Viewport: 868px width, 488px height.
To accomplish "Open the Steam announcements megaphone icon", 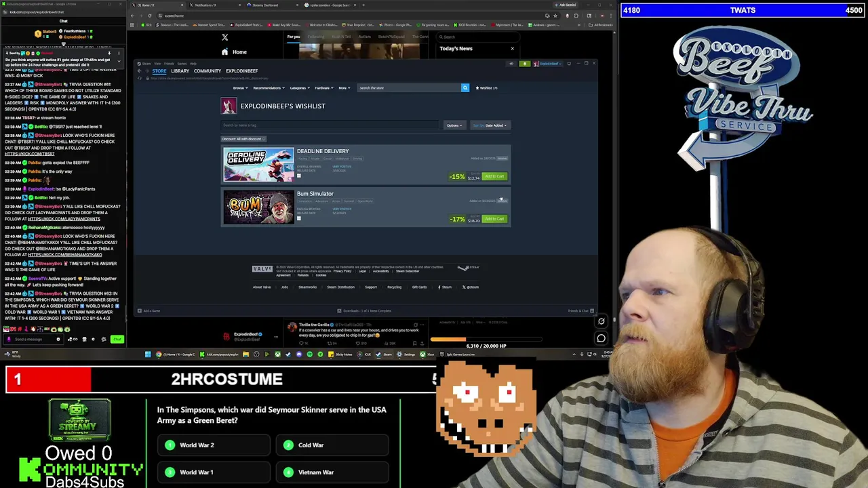I will point(511,64).
